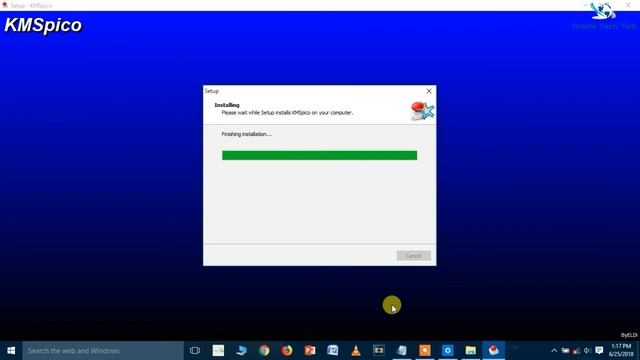
Task: Open the clock showing 1:17 PM
Action: pos(621,351)
